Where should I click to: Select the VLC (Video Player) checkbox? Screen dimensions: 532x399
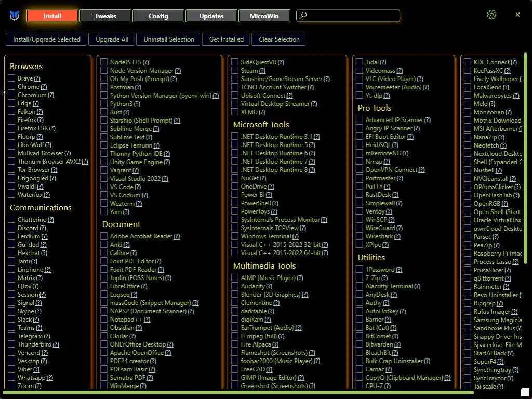tap(360, 79)
